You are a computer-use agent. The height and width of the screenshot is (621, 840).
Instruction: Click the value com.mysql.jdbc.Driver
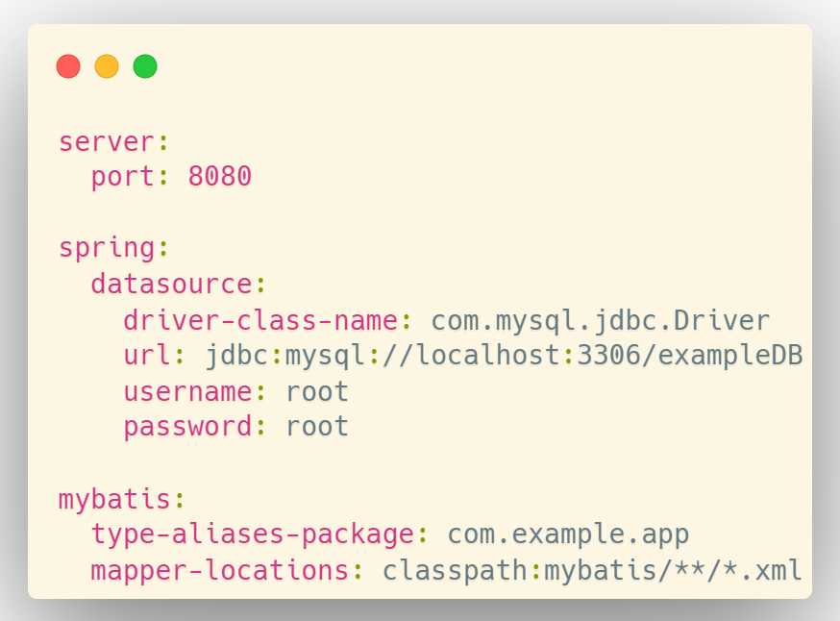pyautogui.click(x=600, y=321)
